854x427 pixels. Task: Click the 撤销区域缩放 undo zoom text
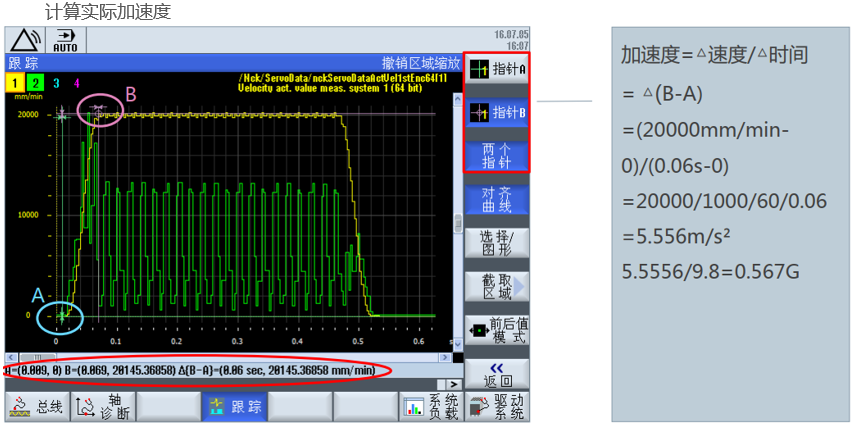click(421, 63)
